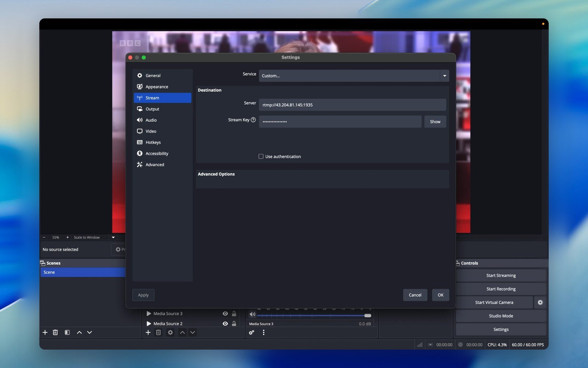Click the 60.00 / 60.00 FPS status text
The height and width of the screenshot is (368, 588).
[528, 345]
